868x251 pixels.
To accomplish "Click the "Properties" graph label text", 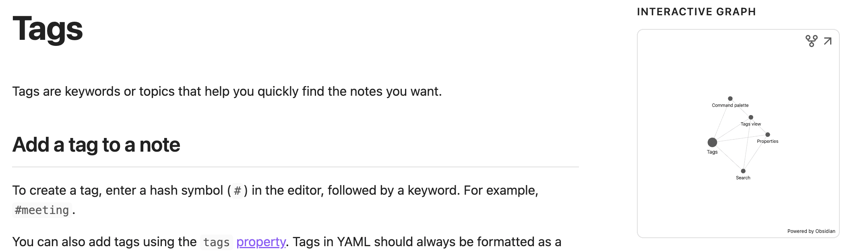I will click(x=768, y=141).
